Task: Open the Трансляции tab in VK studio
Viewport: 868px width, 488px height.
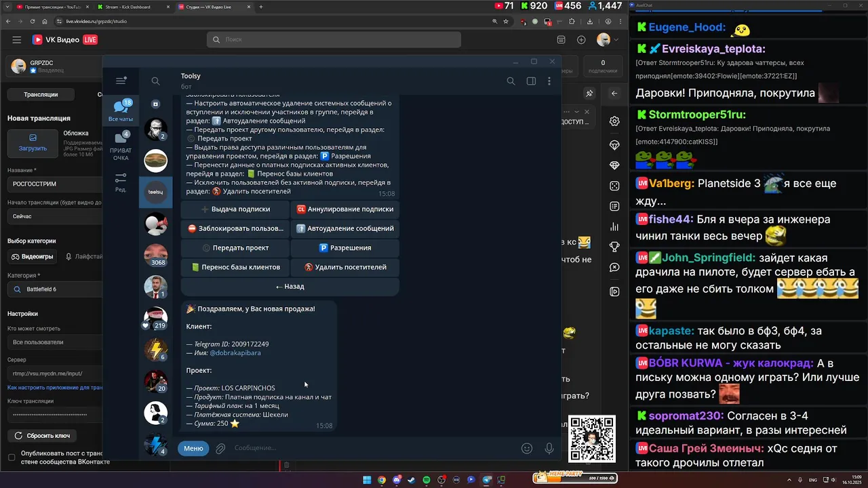Action: (x=41, y=94)
